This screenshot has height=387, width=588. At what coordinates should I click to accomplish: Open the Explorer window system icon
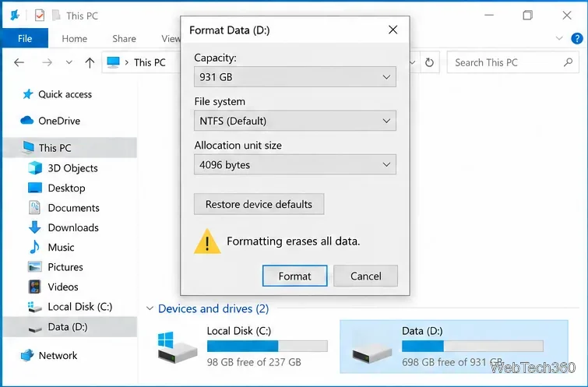tap(15, 16)
